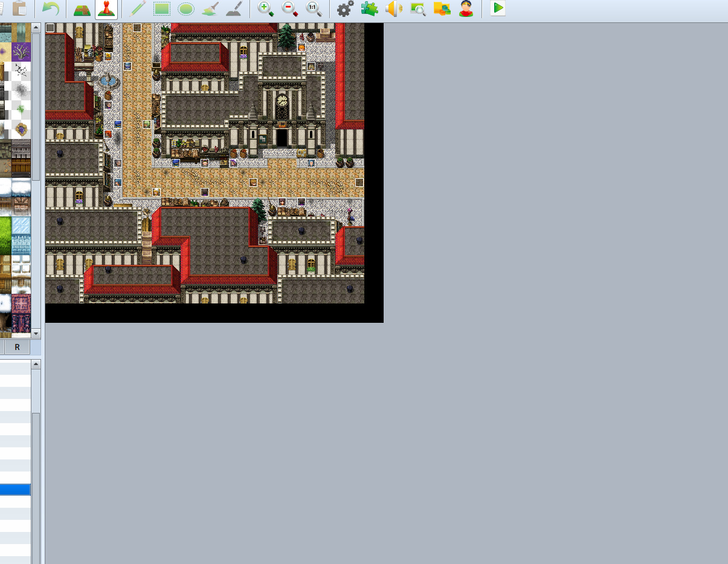728x564 pixels.
Task: Click tile palette scrollbar down arrow
Action: point(36,333)
